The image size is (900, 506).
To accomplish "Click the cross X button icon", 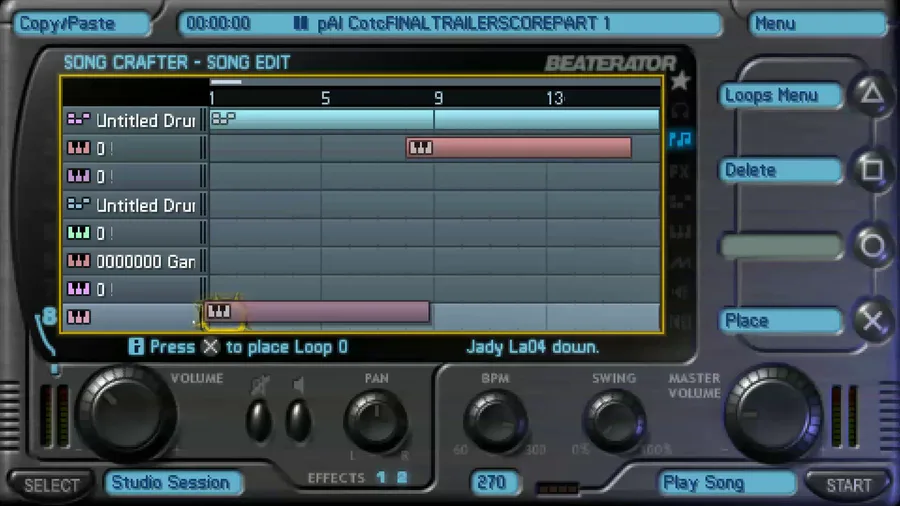I will [x=872, y=320].
